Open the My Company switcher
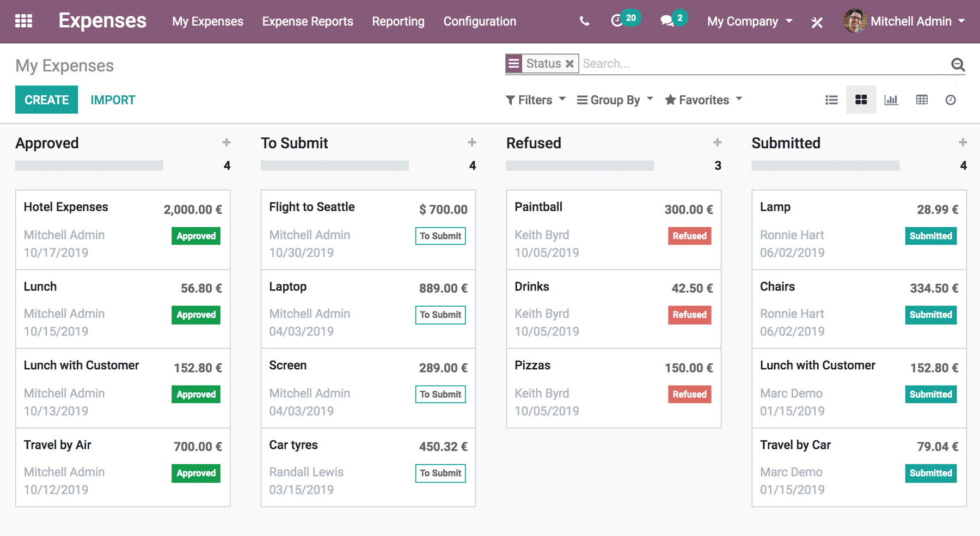Image resolution: width=980 pixels, height=536 pixels. (x=749, y=21)
